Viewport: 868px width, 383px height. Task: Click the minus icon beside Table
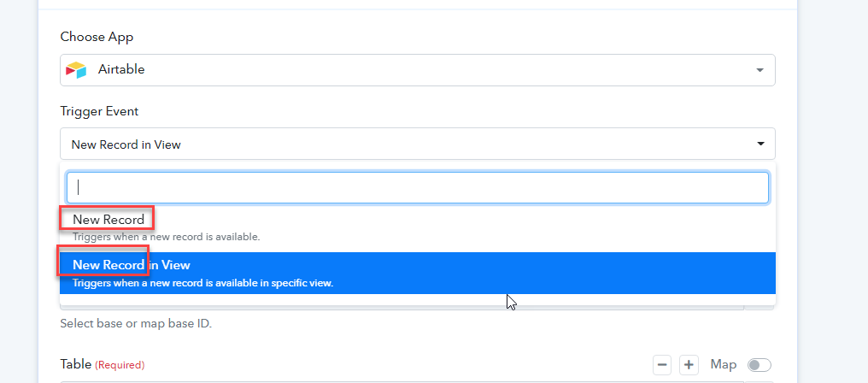662,365
